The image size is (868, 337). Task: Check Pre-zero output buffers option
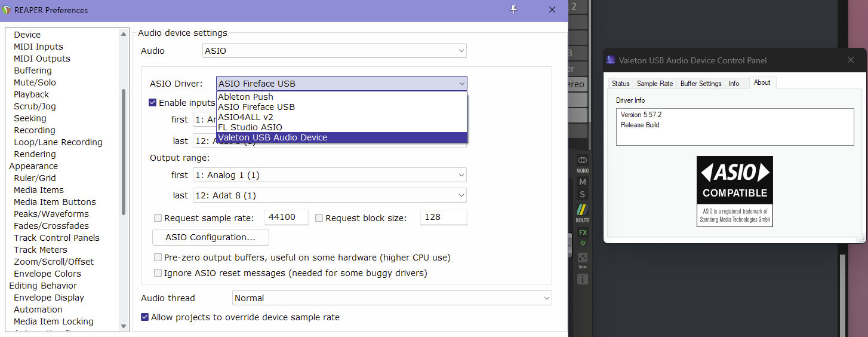158,258
